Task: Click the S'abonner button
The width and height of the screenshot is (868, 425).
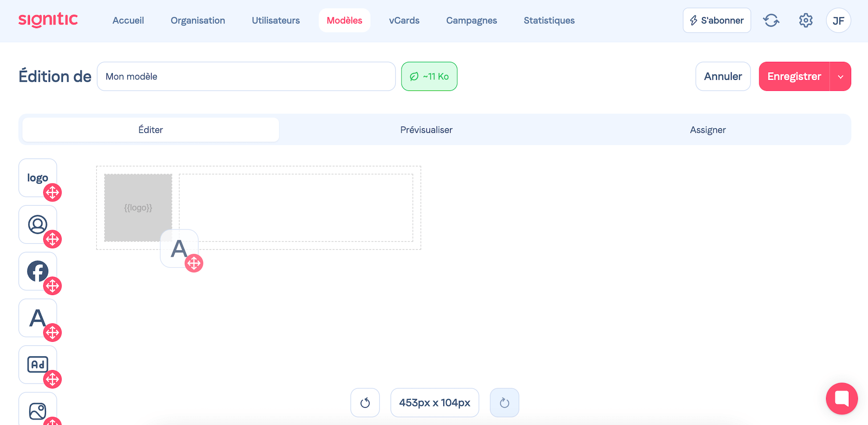Action: click(717, 20)
